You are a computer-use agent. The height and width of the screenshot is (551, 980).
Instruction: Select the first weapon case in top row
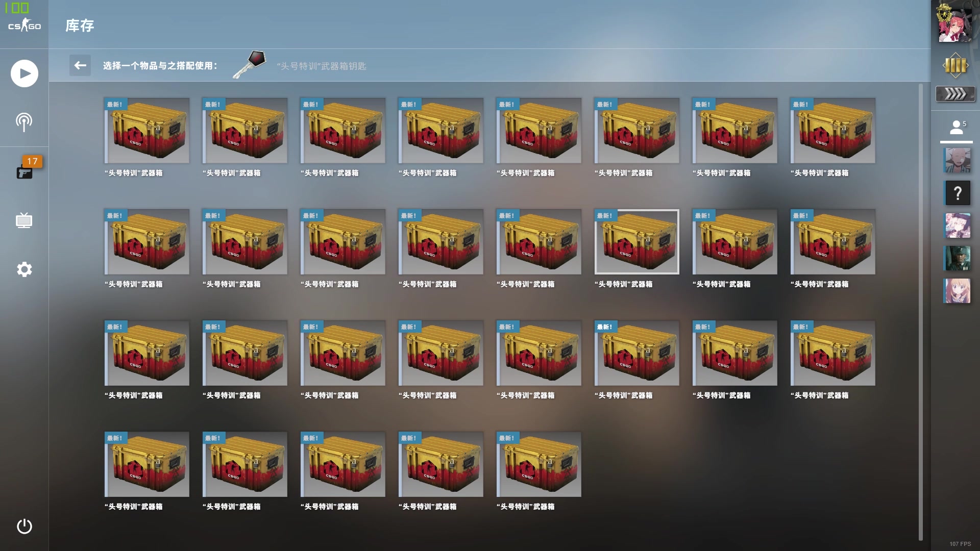click(x=146, y=131)
